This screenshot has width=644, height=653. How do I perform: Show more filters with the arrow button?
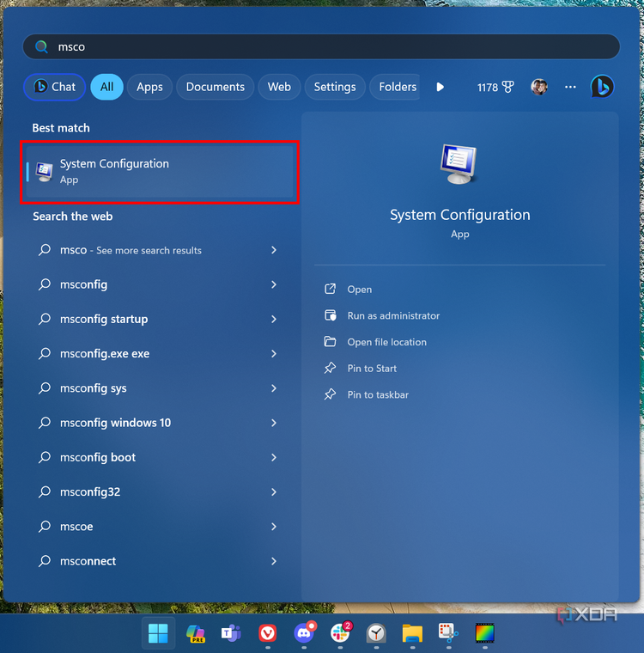440,87
